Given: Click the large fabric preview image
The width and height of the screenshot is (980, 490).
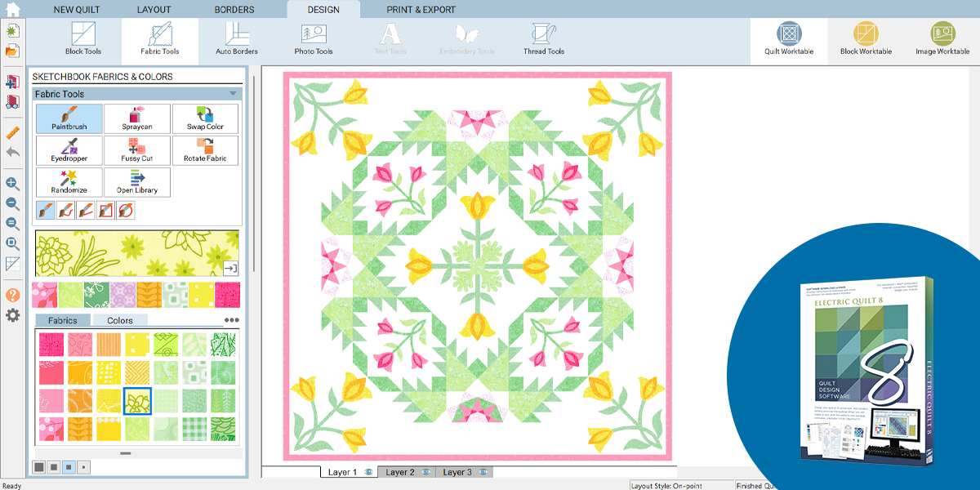Looking at the screenshot, I should [x=137, y=253].
